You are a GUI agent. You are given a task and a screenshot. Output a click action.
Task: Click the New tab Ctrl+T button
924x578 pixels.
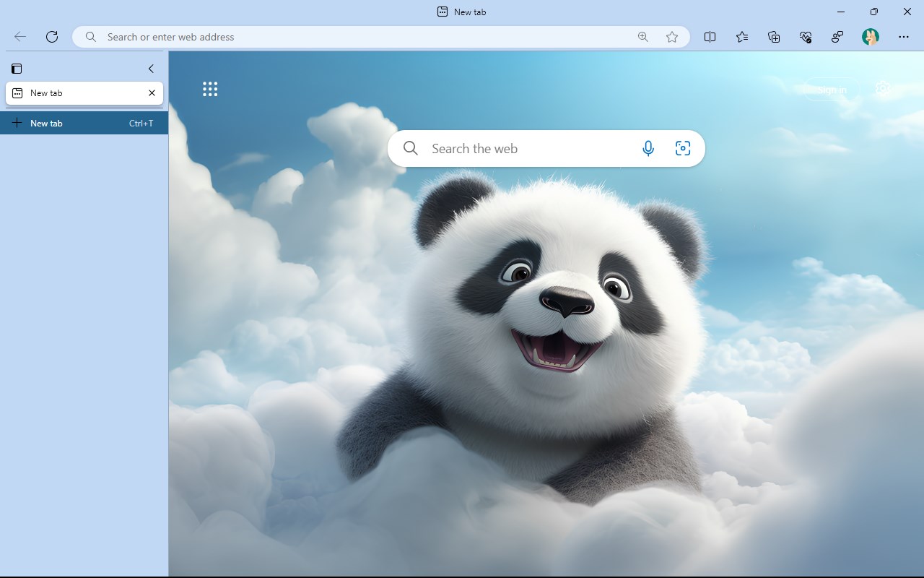[84, 124]
